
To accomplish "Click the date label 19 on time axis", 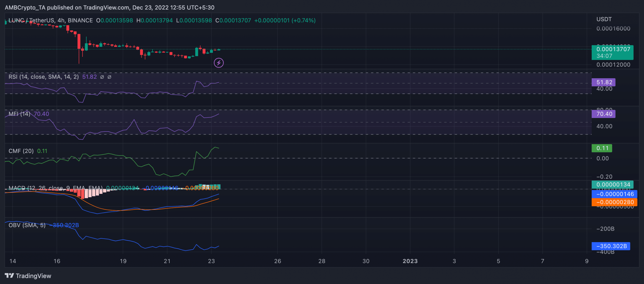I will point(123,261).
